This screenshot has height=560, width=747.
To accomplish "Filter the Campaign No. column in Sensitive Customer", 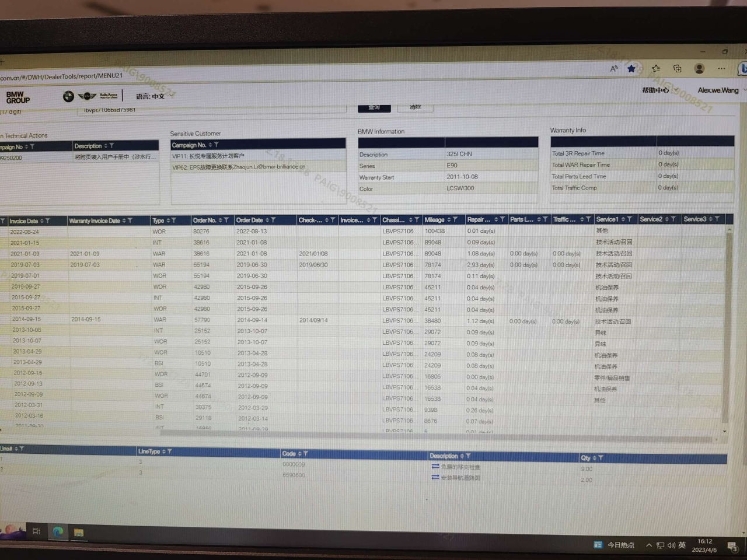I will click(x=216, y=145).
